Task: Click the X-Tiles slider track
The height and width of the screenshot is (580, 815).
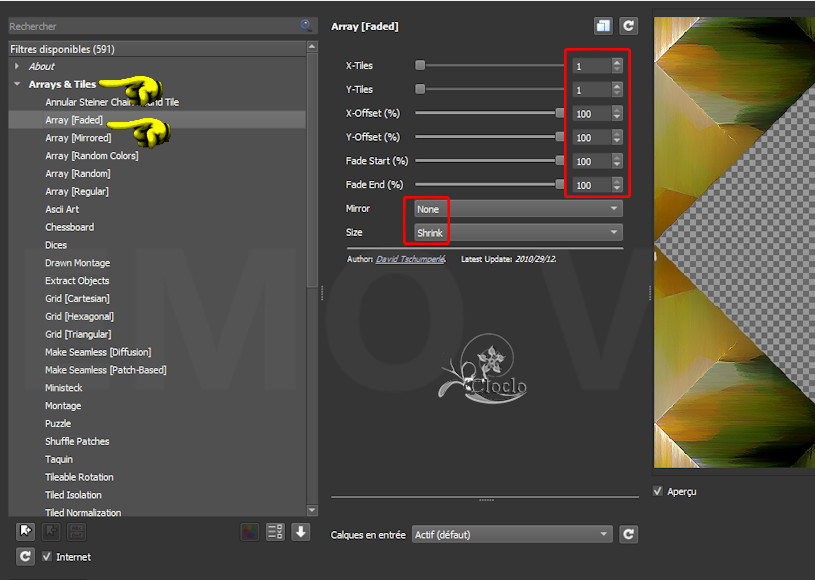Action: [490, 65]
